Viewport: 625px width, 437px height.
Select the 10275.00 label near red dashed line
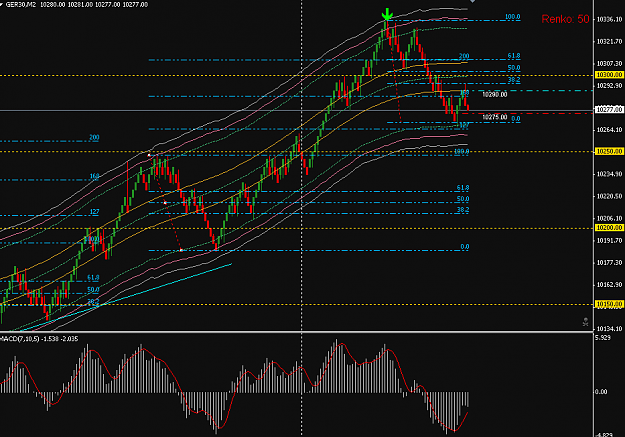click(x=494, y=117)
